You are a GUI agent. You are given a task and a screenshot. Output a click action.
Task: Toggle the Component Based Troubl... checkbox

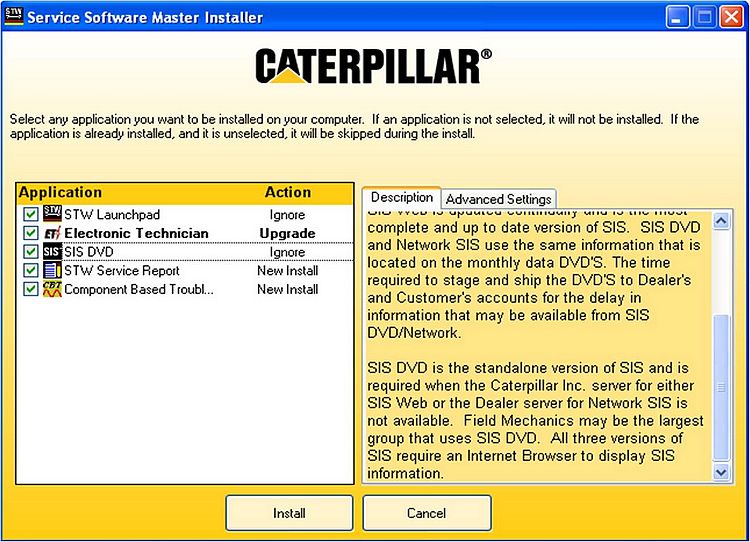(31, 289)
